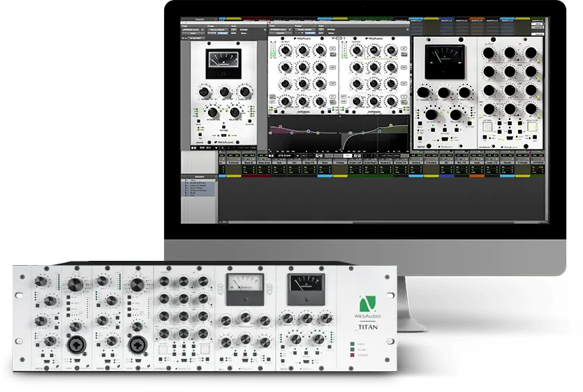Click Output knob on large Hyperion plugin
Screen dimensions: 583x392
point(489,53)
